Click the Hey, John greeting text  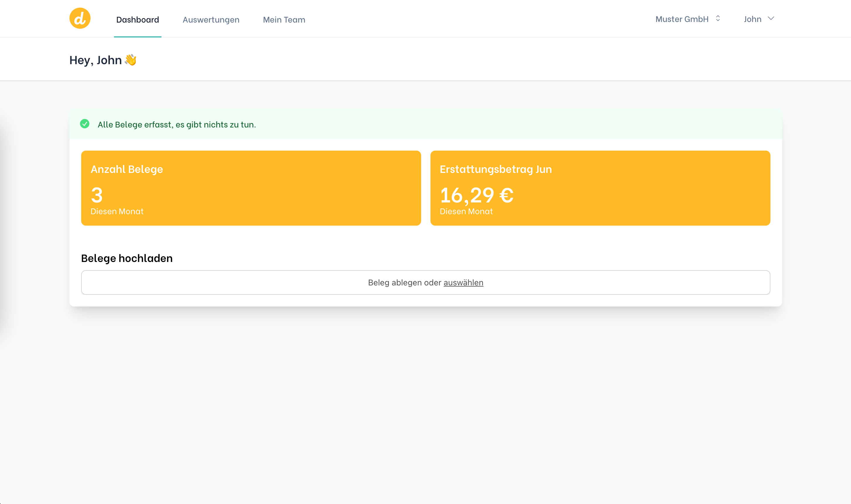pos(96,60)
